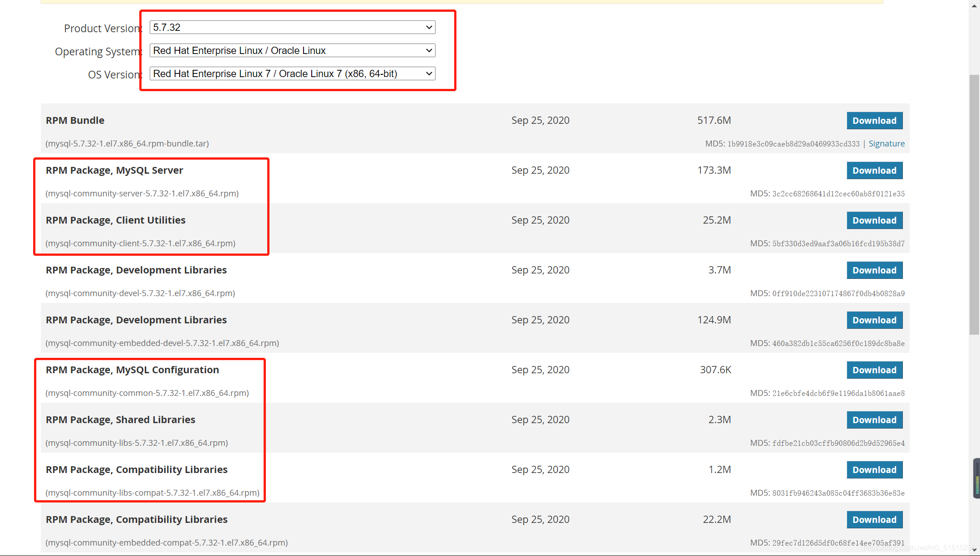
Task: Download the MySQL Server RPM package
Action: pos(874,171)
